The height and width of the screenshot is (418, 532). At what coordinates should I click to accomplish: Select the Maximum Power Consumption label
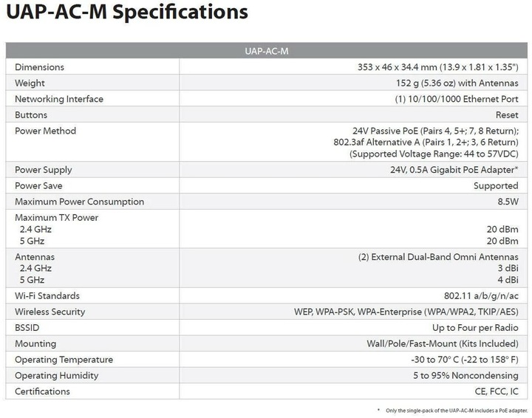(x=79, y=202)
